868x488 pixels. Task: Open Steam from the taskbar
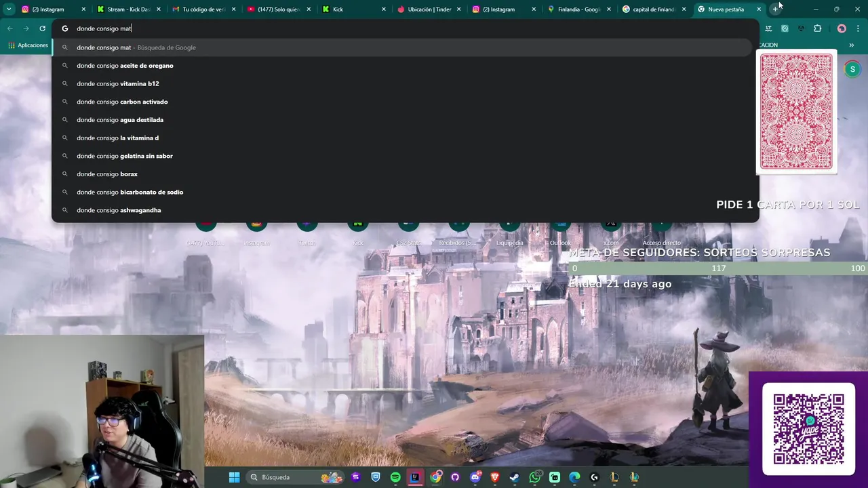[x=515, y=477]
